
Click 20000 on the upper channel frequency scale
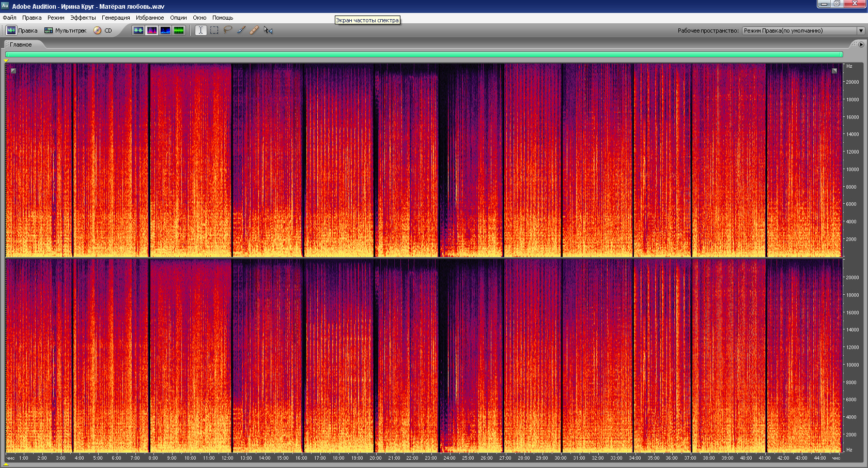[852, 82]
